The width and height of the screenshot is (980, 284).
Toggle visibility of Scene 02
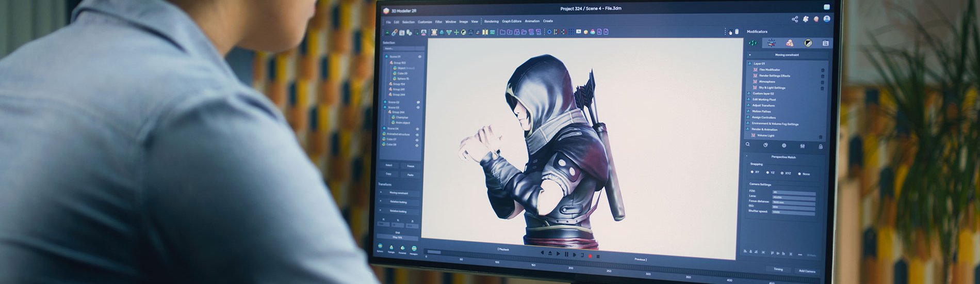tap(418, 102)
